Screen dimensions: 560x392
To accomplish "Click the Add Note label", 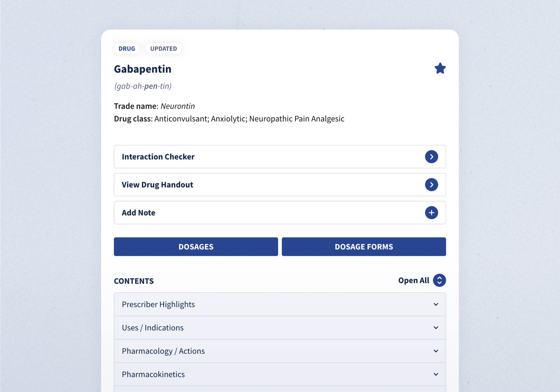I will click(x=138, y=213).
